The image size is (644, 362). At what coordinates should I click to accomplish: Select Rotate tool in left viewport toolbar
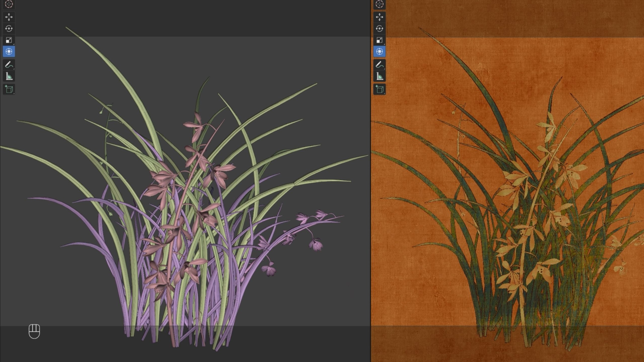(9, 29)
